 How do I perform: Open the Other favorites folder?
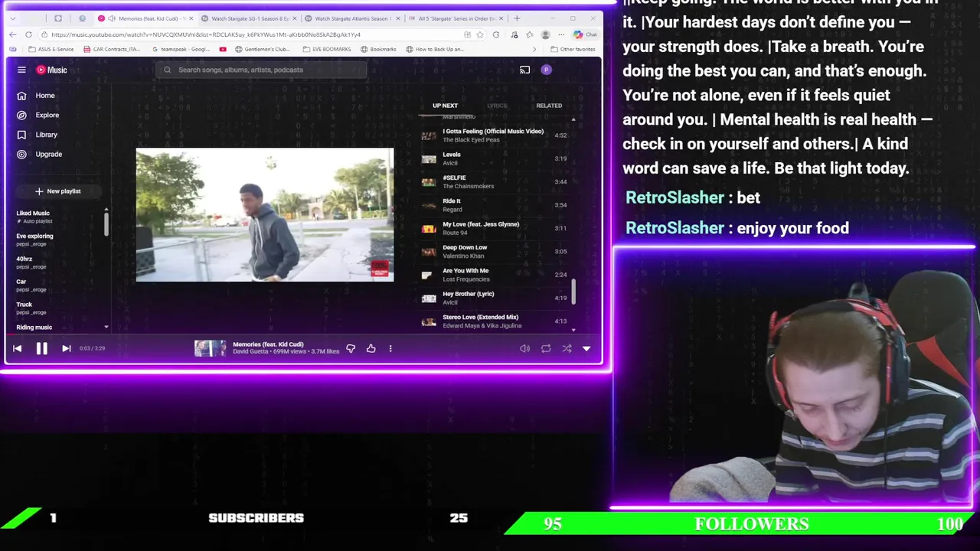573,49
